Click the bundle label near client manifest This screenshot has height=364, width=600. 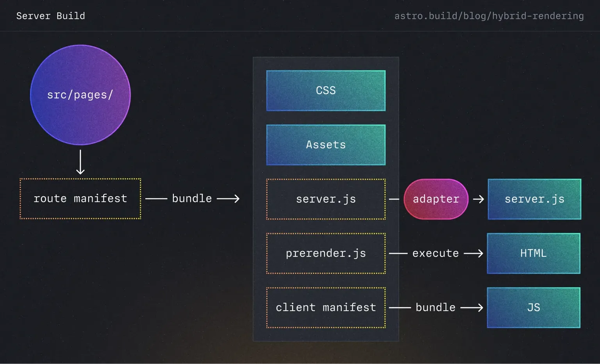click(x=435, y=307)
